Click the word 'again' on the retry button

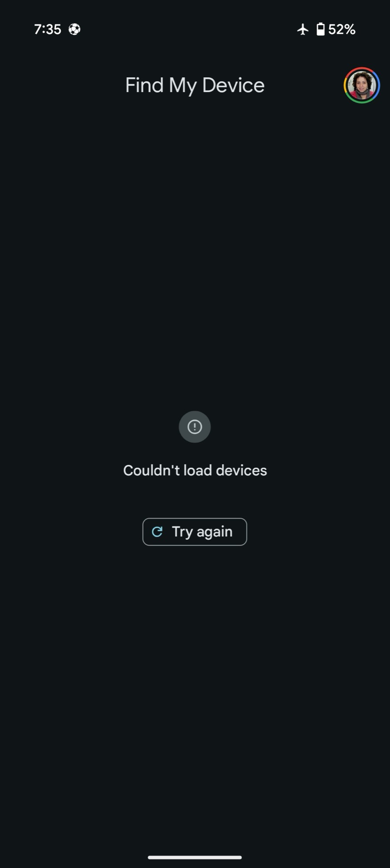click(215, 532)
